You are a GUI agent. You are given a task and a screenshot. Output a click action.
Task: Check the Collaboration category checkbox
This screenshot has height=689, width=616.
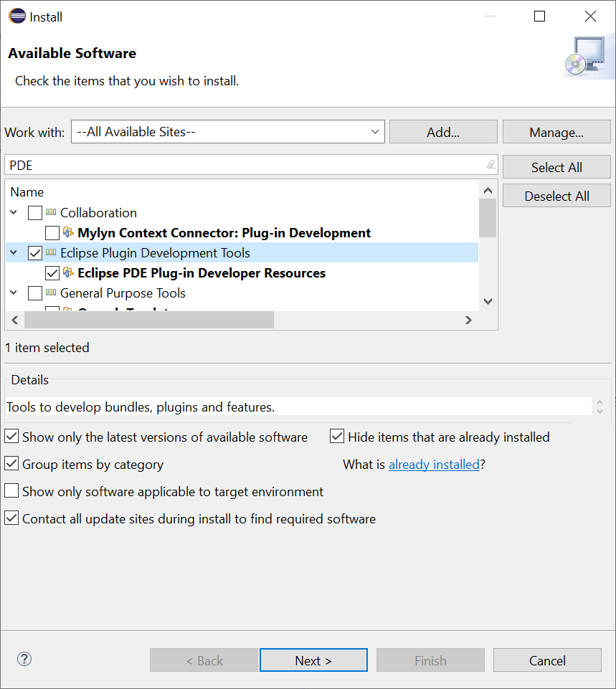click(35, 213)
